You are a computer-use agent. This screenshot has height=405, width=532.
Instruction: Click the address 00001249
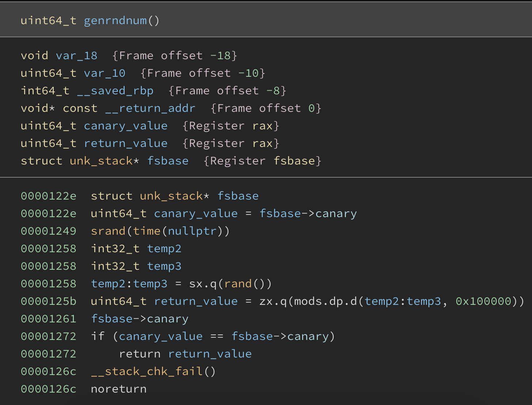click(x=49, y=231)
